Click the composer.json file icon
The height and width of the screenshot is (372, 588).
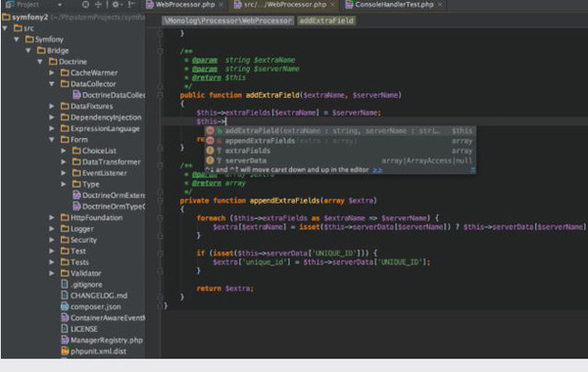coord(65,306)
